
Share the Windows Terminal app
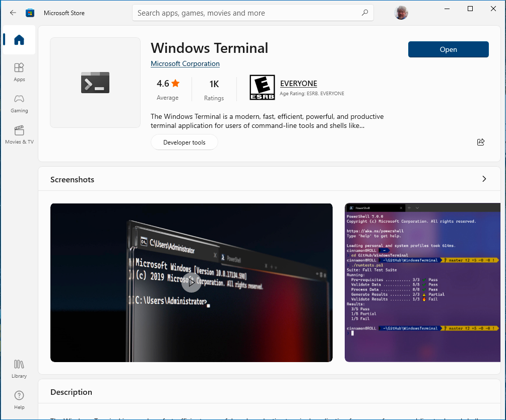pyautogui.click(x=480, y=142)
